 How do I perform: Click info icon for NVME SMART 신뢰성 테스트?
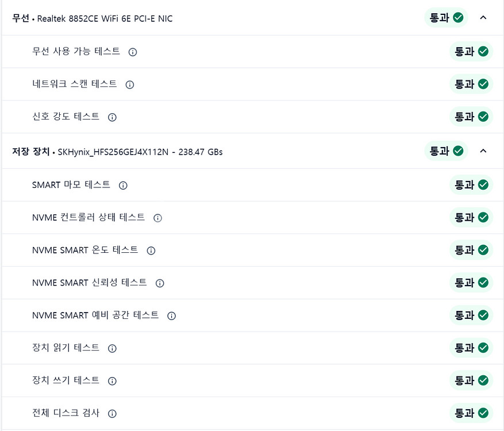[x=160, y=283]
